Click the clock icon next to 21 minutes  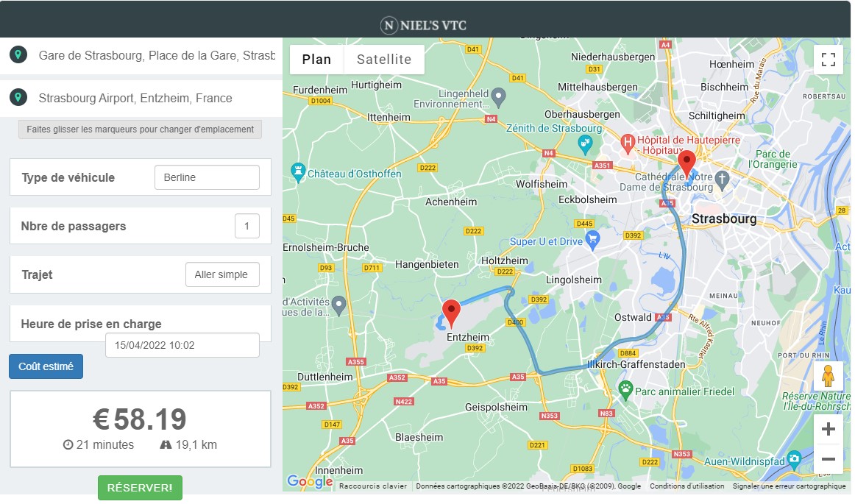pos(70,444)
